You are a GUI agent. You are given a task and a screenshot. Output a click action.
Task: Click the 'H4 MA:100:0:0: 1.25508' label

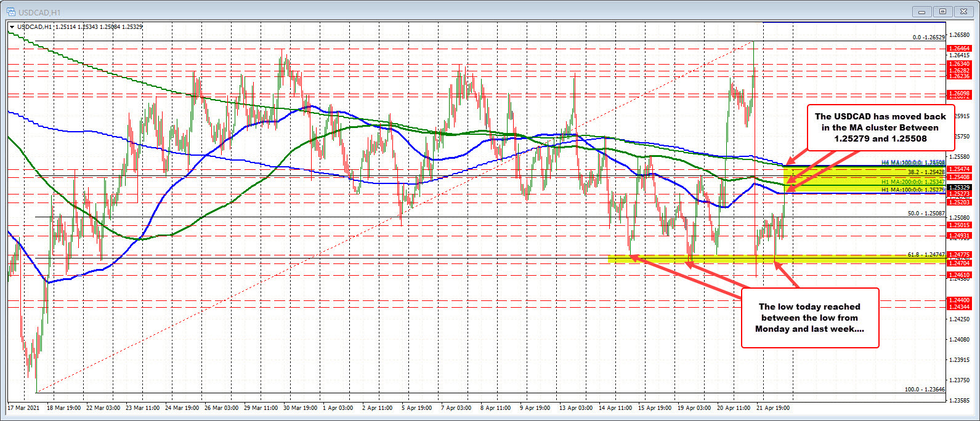(913, 162)
